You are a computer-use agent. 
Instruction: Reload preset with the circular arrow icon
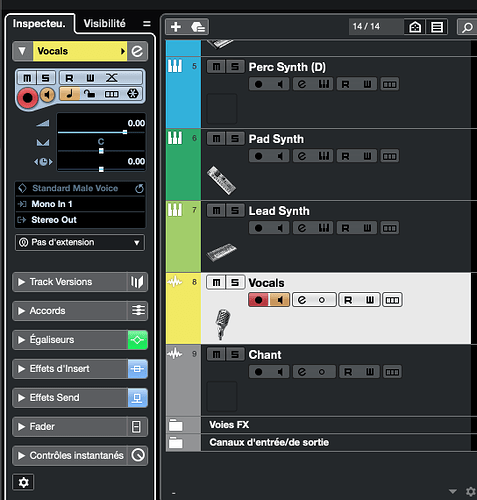point(139,188)
